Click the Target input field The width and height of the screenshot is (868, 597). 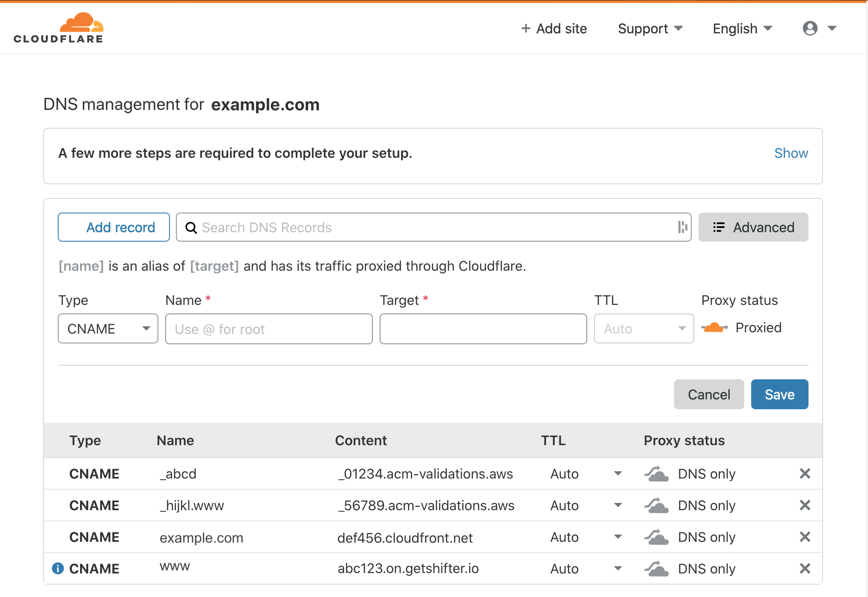(x=483, y=328)
